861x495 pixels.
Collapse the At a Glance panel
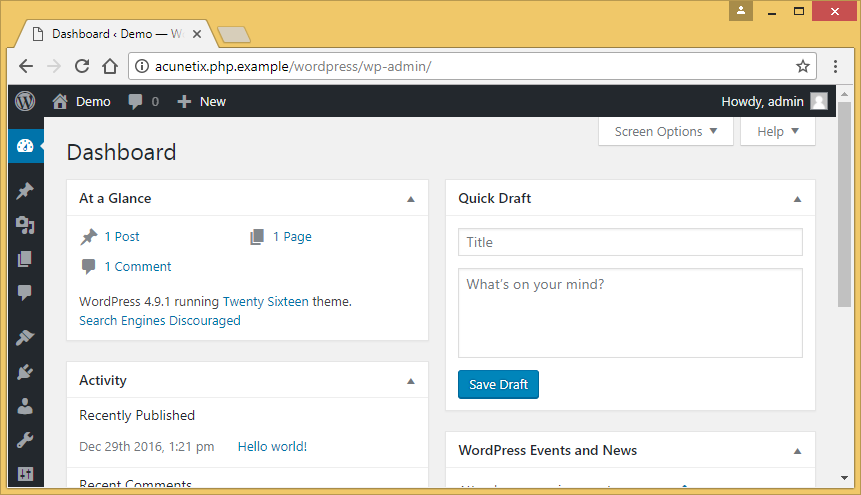click(411, 199)
